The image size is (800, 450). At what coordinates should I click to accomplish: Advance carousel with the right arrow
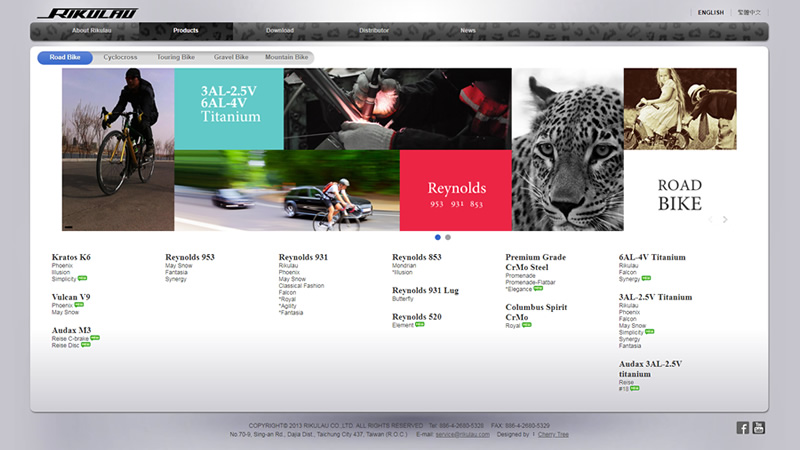725,219
